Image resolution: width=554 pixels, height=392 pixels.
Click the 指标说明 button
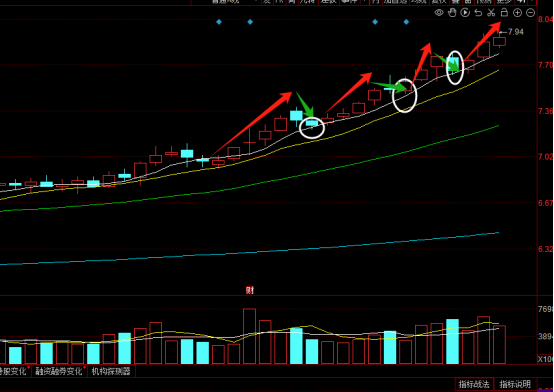point(515,384)
